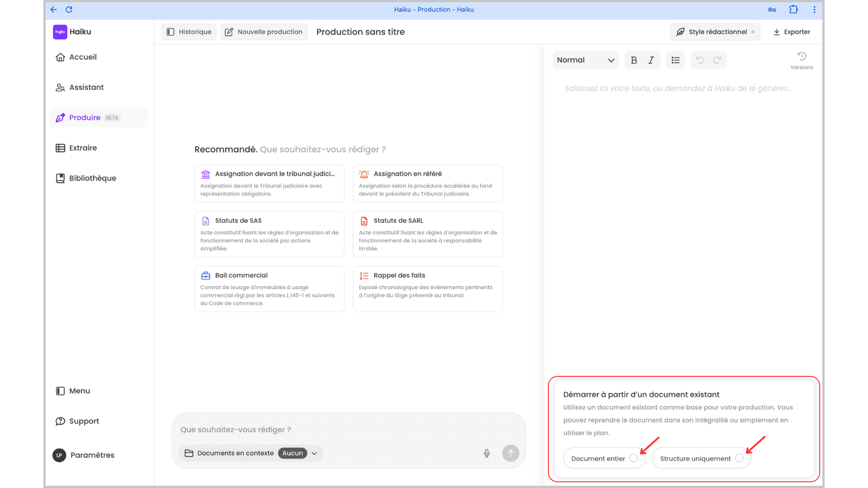Toggle italic formatting in the editor

(x=651, y=60)
